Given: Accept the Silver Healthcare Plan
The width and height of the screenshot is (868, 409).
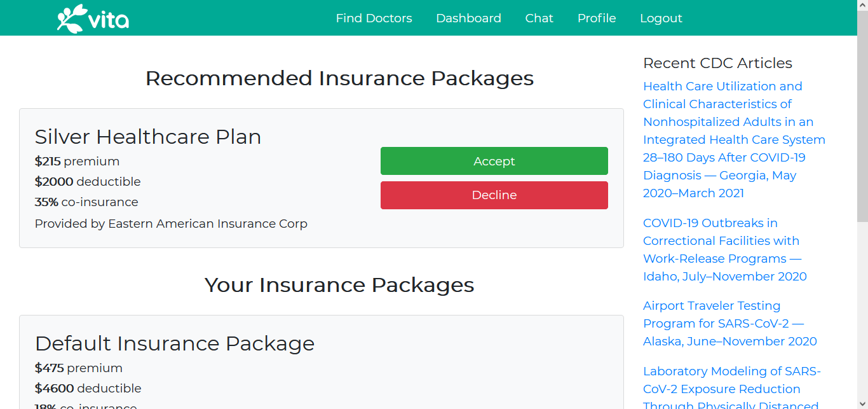Looking at the screenshot, I should point(494,161).
